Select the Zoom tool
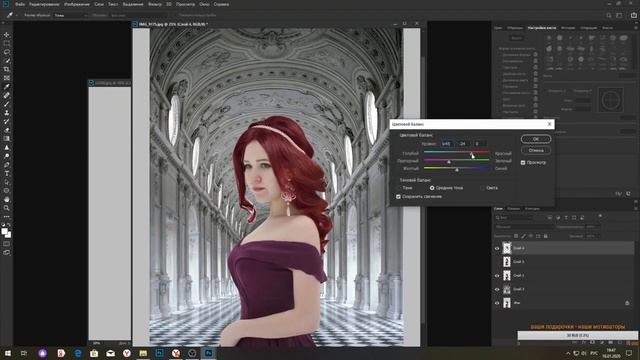This screenshot has height=360, width=640. [7, 208]
